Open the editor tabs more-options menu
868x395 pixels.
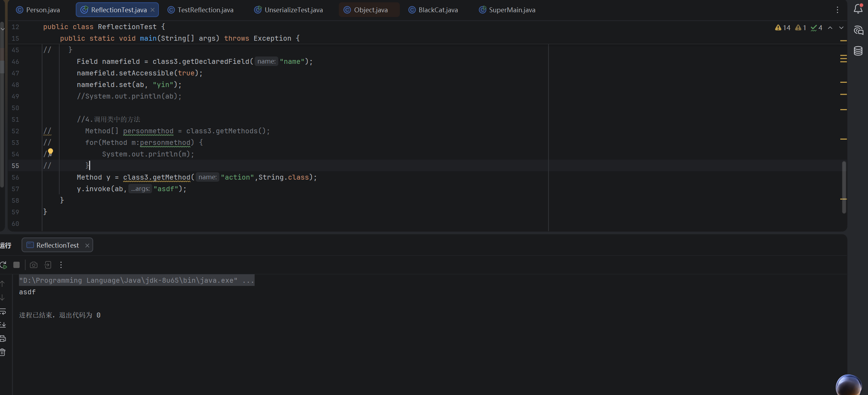837,10
